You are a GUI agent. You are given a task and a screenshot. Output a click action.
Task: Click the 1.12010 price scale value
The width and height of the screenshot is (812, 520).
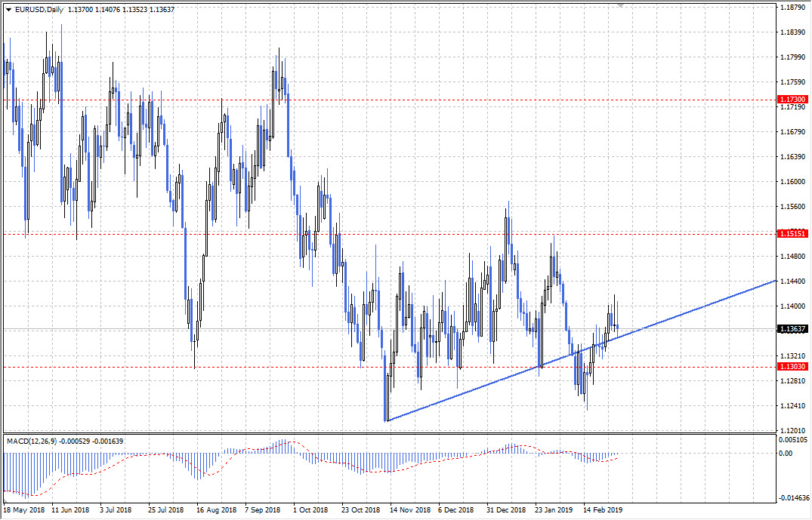pyautogui.click(x=793, y=430)
